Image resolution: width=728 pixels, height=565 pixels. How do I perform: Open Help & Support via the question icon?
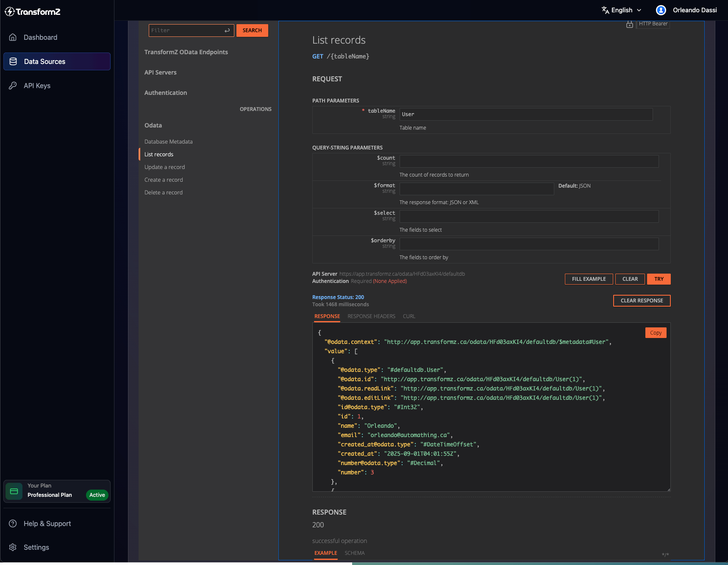13,523
